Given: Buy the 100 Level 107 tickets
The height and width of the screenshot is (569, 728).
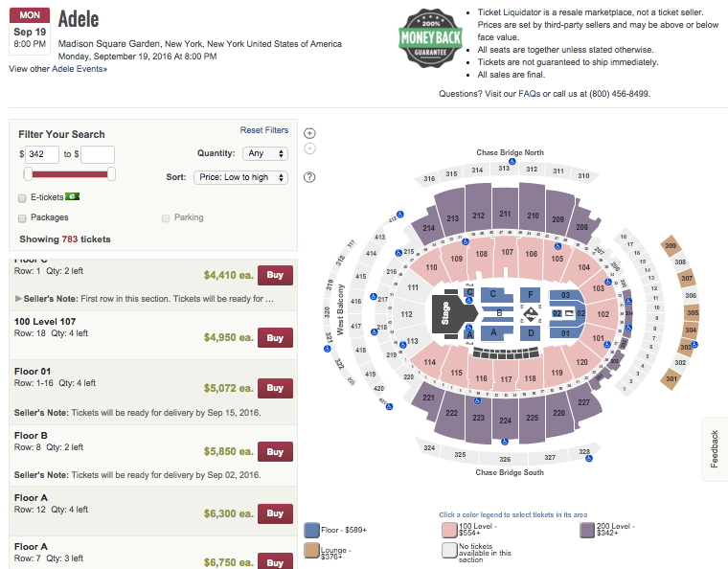Looking at the screenshot, I should [275, 337].
